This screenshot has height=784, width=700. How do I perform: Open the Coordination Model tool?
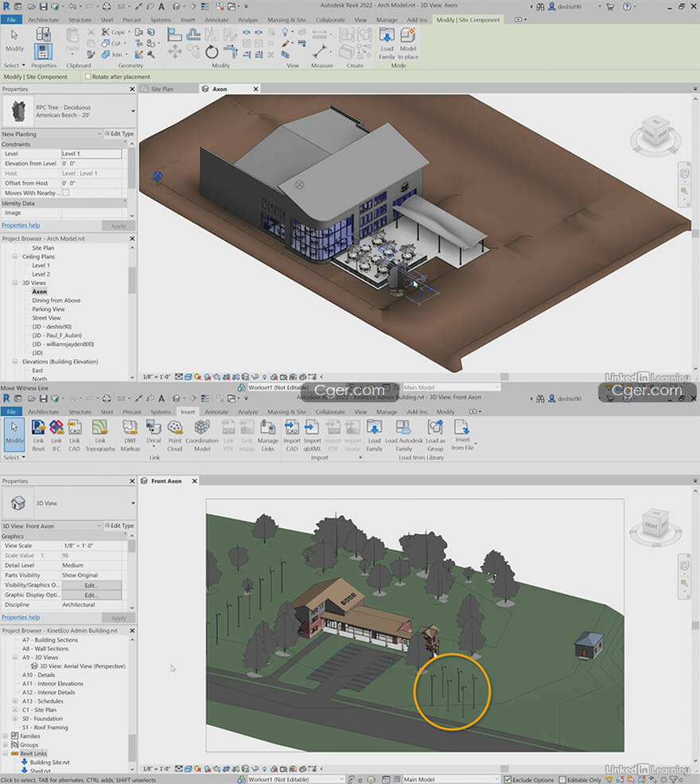(x=202, y=434)
